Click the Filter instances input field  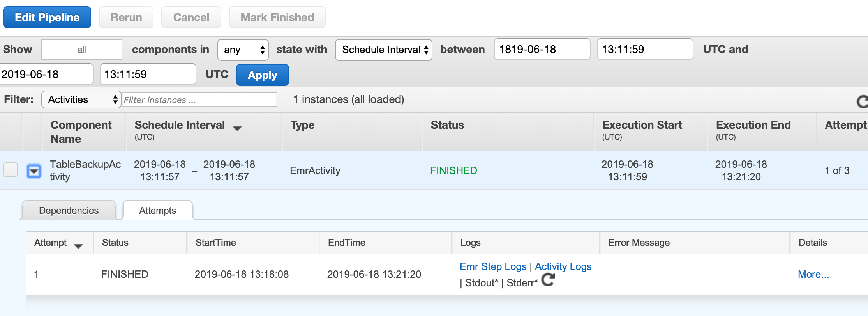click(x=199, y=99)
